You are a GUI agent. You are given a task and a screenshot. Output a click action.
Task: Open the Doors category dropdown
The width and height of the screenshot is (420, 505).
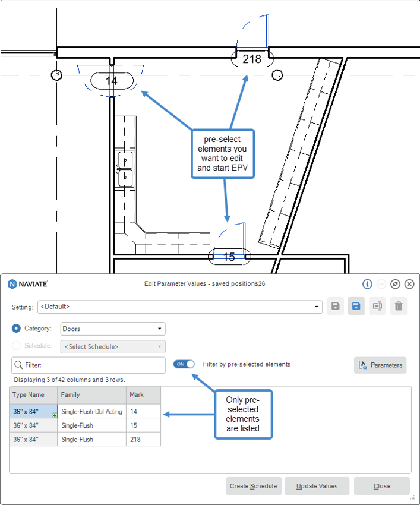tap(159, 329)
